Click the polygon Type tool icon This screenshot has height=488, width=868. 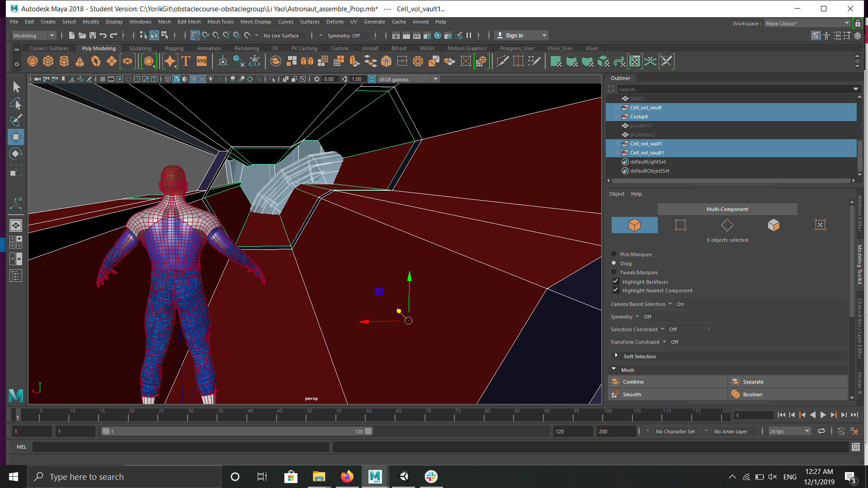pos(186,61)
